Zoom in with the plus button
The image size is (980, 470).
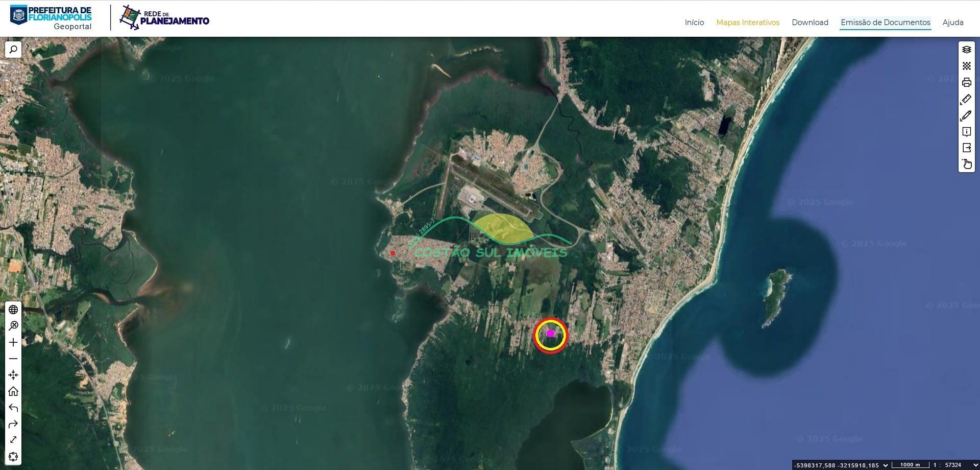[x=13, y=342]
